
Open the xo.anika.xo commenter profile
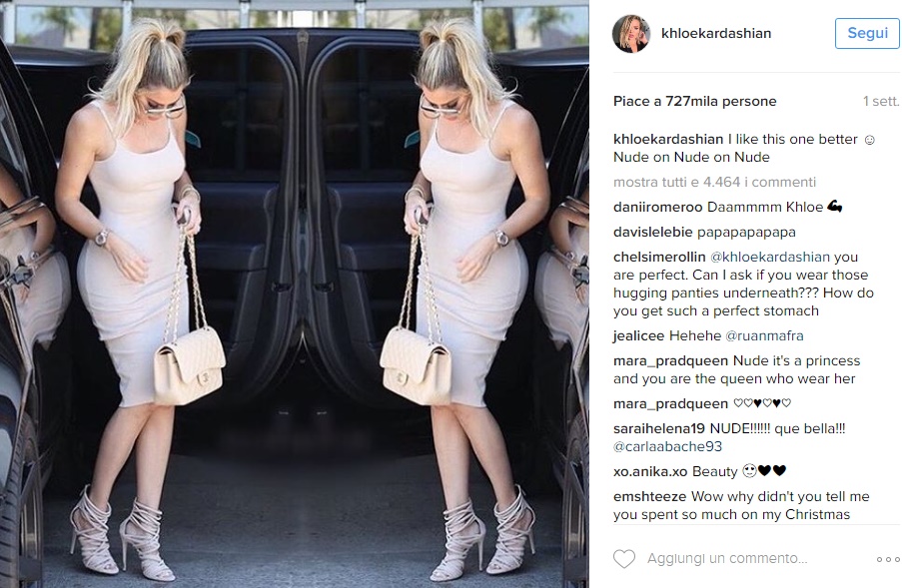click(650, 472)
